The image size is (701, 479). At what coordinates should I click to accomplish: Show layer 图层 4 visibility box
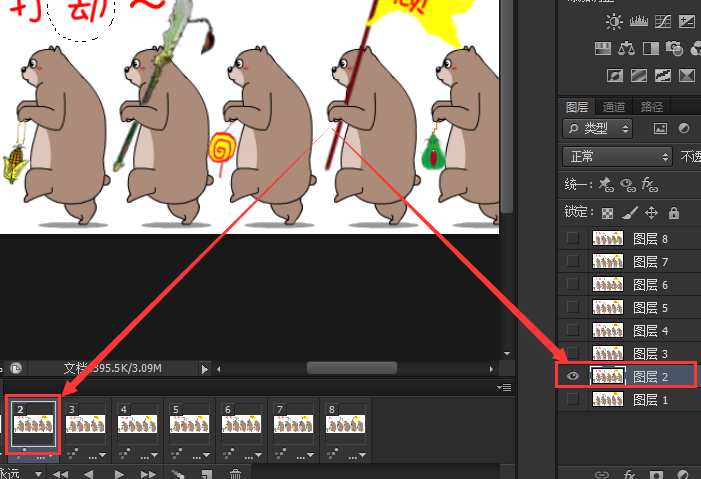click(573, 330)
